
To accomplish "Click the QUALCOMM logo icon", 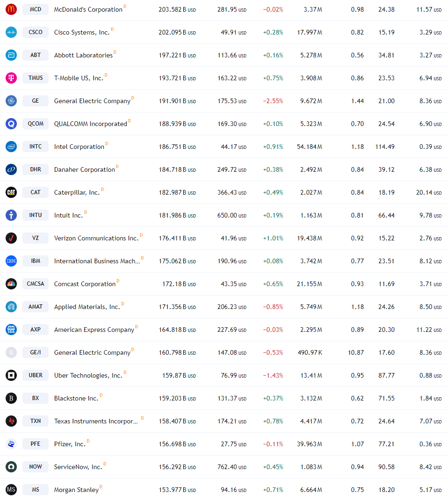I will click(x=11, y=124).
